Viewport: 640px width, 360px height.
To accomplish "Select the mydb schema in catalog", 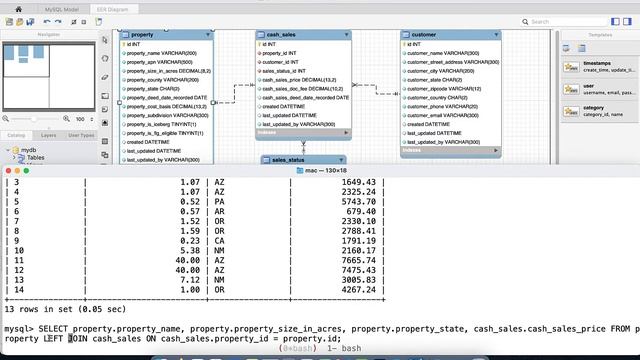I will [29, 150].
